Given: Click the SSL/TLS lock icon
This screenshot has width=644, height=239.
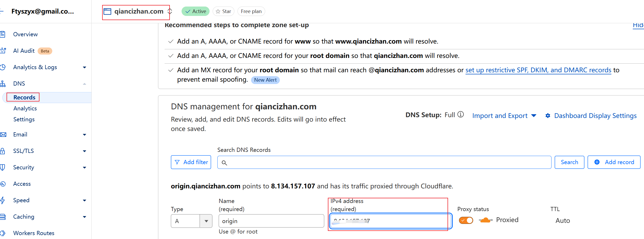Looking at the screenshot, I should 3,151.
